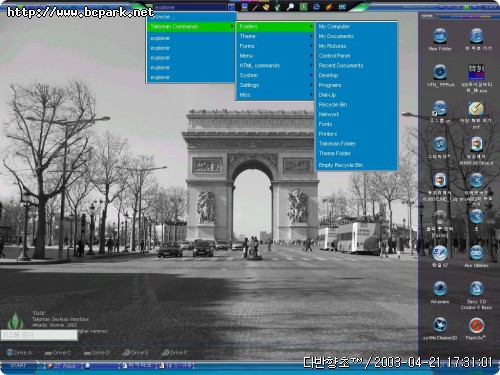Open the explorer command dropdown arrow
This screenshot has width=500, height=375.
click(231, 7)
